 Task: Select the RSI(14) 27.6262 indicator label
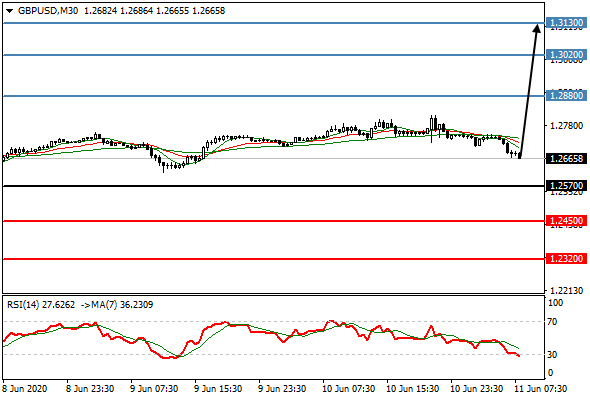click(41, 304)
